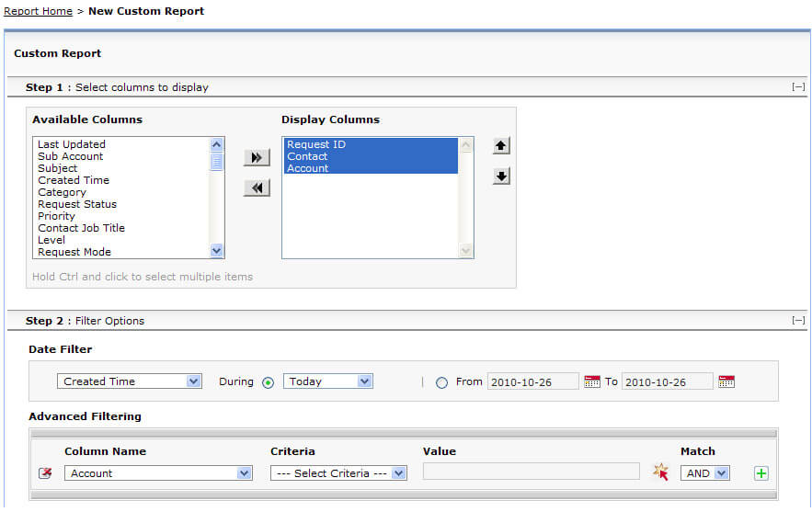The image size is (812, 512).
Task: Select Request Status in Available Columns
Action: 77,204
